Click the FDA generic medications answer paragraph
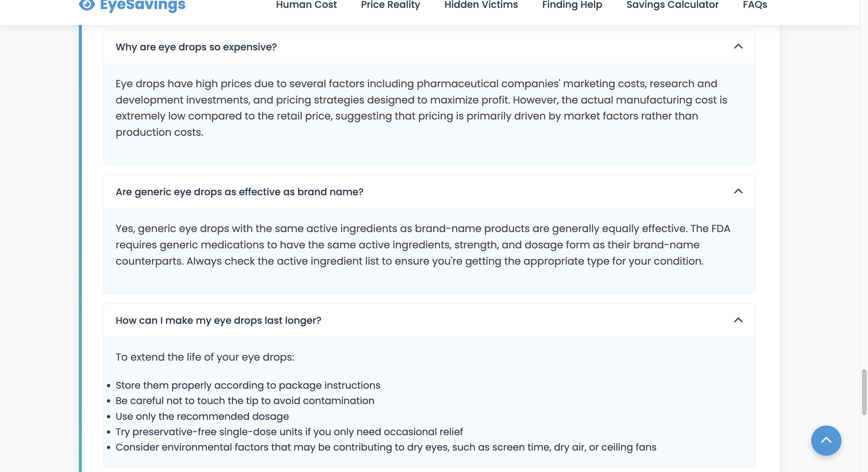The width and height of the screenshot is (868, 472). pyautogui.click(x=423, y=245)
